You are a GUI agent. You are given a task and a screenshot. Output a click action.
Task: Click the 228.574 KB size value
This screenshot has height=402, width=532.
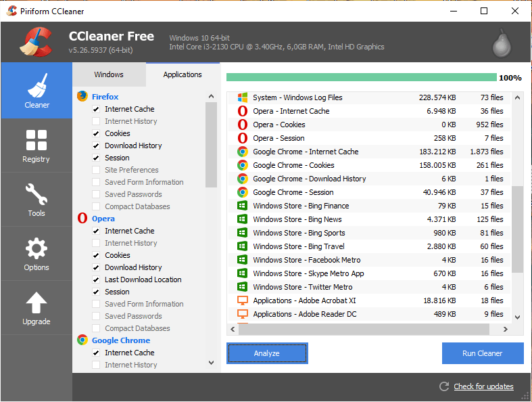(437, 97)
